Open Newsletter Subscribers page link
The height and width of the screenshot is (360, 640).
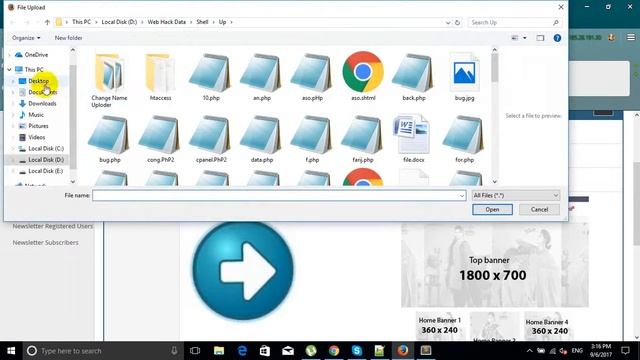(45, 242)
